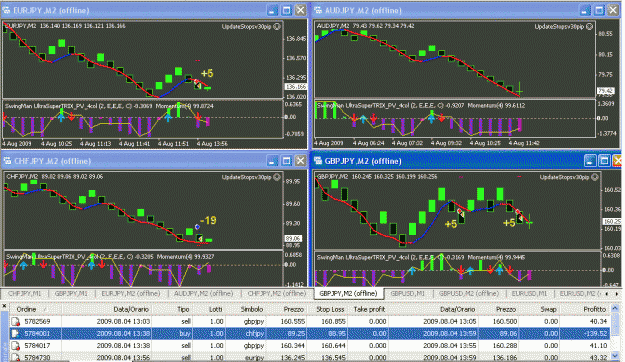
Task: Click the expert advisor smiley in CHFJPY chart
Action: pos(277,177)
